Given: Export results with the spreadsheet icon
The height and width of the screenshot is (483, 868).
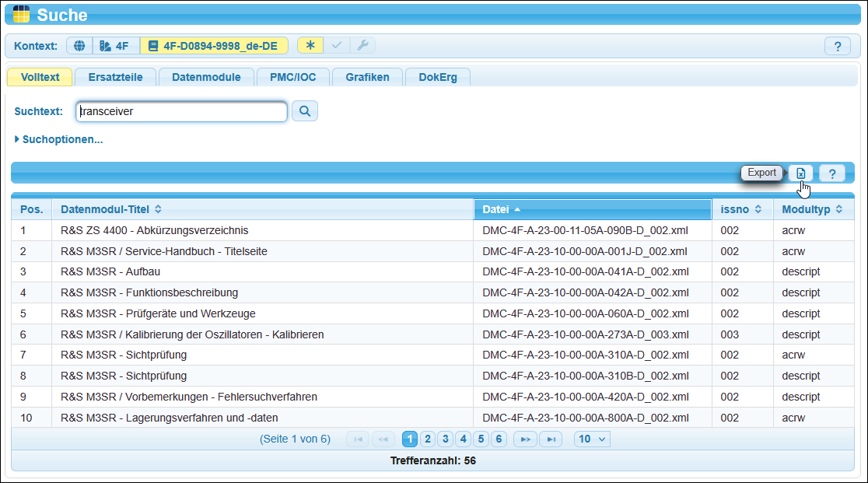Looking at the screenshot, I should [801, 173].
